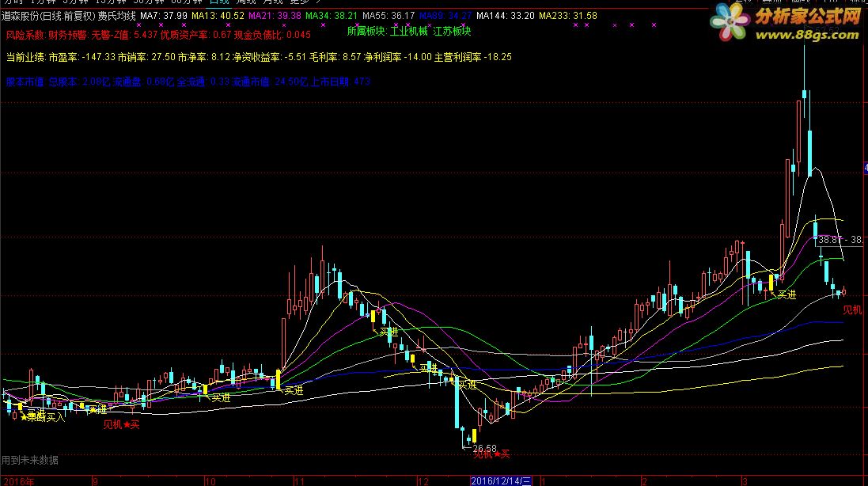Click the 流通市值: 24.50亿 value

pyautogui.click(x=270, y=82)
